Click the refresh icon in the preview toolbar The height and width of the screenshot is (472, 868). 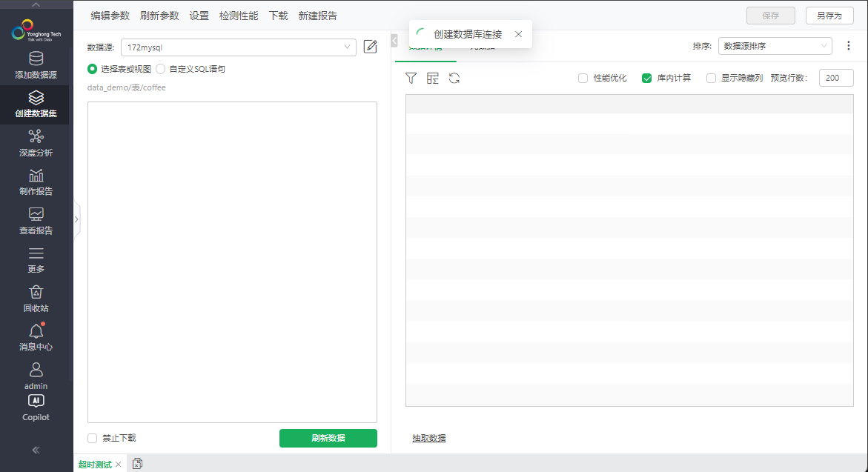tap(453, 78)
